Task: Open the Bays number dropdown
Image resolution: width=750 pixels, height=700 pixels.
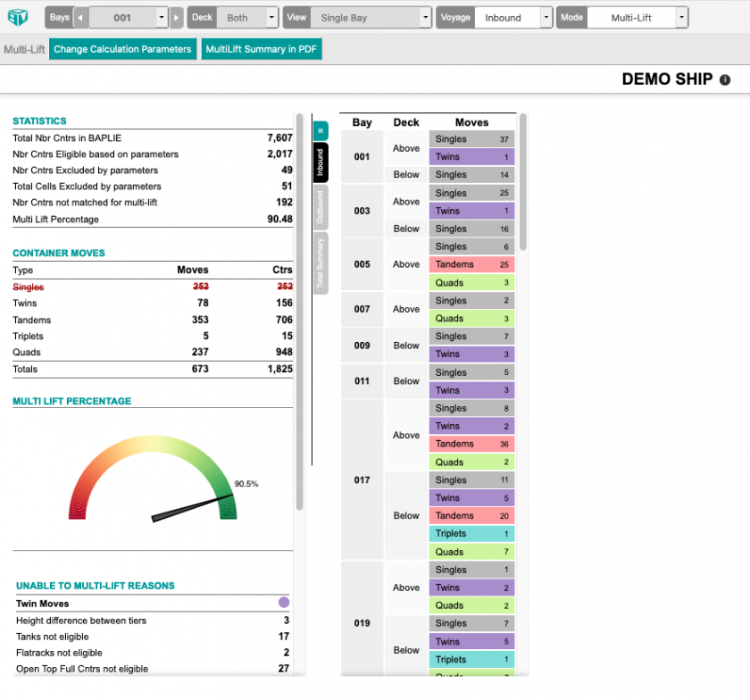Action: (161, 17)
